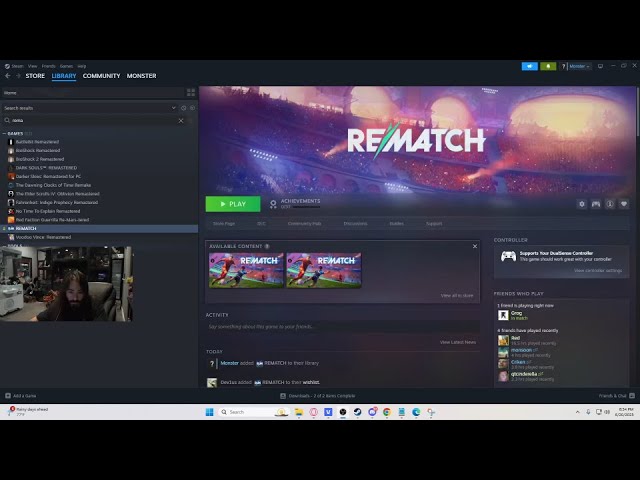The width and height of the screenshot is (640, 480).
Task: Open game settings gear icon
Action: point(582,204)
